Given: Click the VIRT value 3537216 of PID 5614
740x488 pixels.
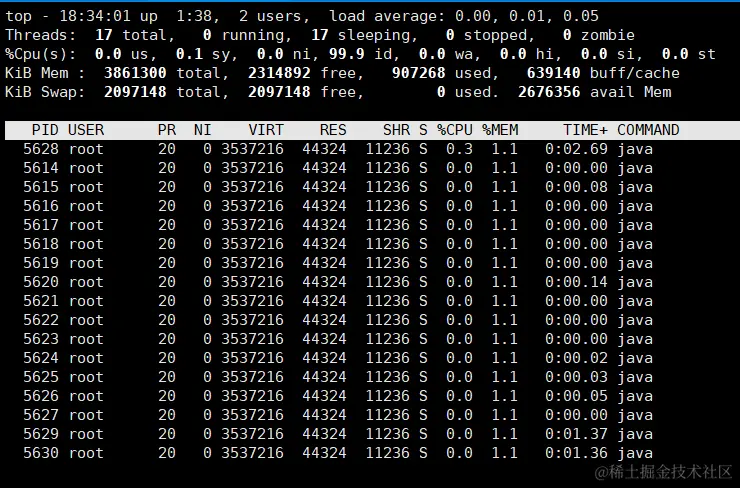Looking at the screenshot, I should pyautogui.click(x=252, y=168).
